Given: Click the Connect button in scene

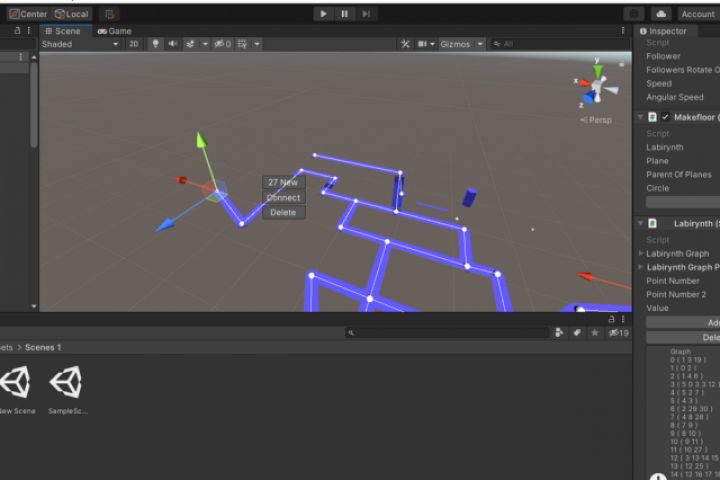Looking at the screenshot, I should pyautogui.click(x=283, y=198).
